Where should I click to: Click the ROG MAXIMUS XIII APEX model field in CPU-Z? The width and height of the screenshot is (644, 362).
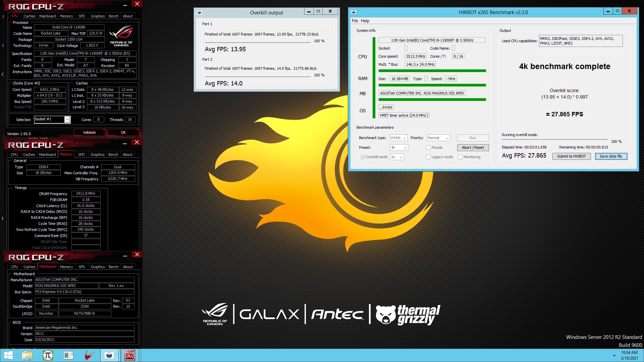click(66, 286)
